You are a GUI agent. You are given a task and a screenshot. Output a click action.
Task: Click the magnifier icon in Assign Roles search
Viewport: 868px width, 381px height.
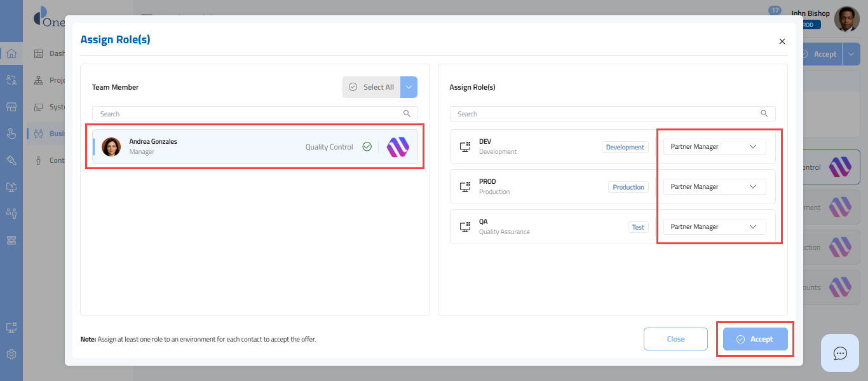pos(764,114)
